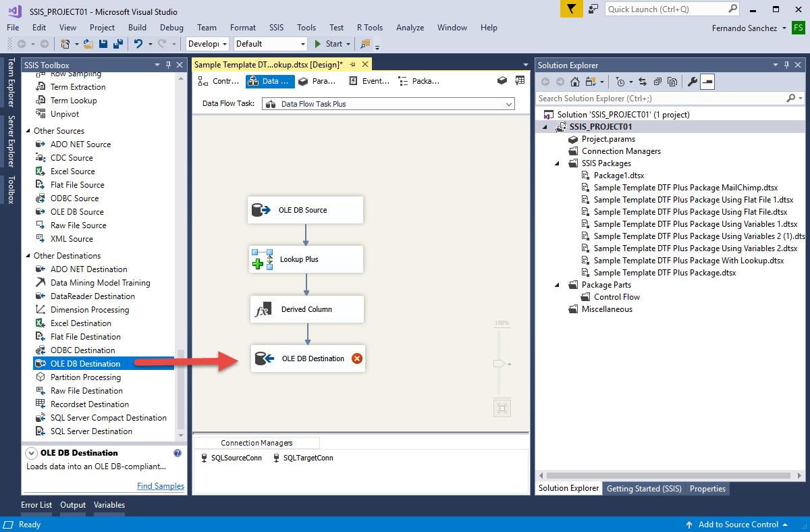Open the SSIS Toolbox icon in designer
The height and width of the screenshot is (532, 810).
pyautogui.click(x=502, y=80)
